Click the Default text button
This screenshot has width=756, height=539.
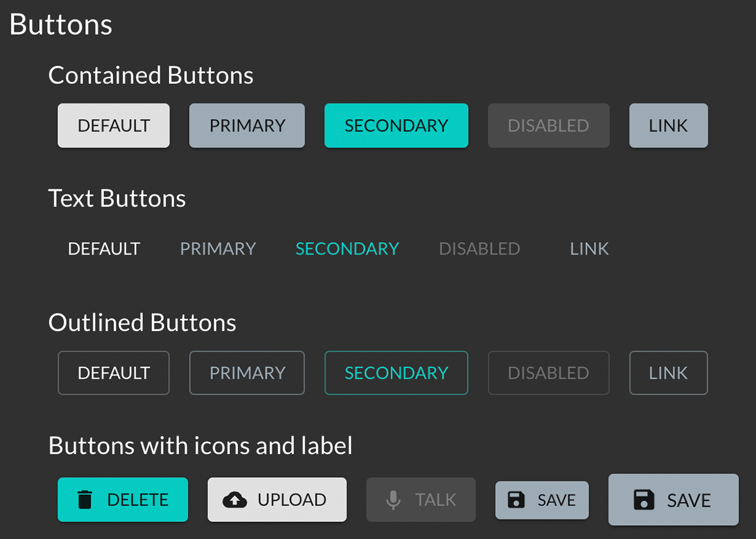(x=104, y=248)
